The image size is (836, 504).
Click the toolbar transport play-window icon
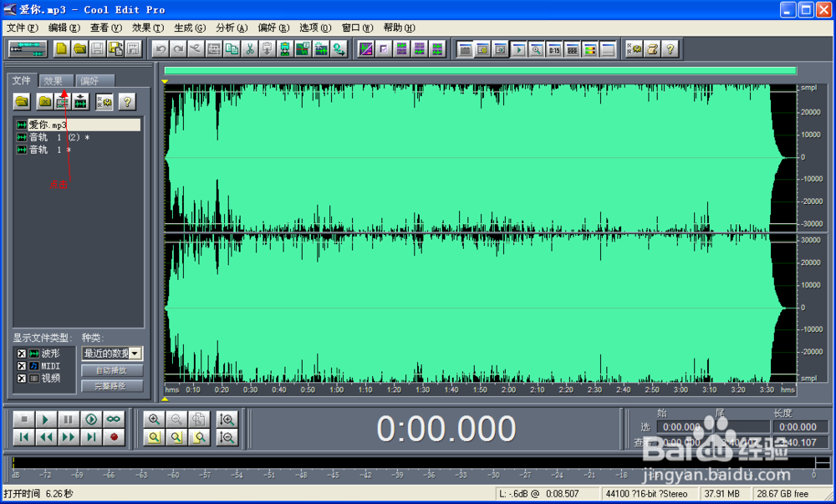[518, 49]
